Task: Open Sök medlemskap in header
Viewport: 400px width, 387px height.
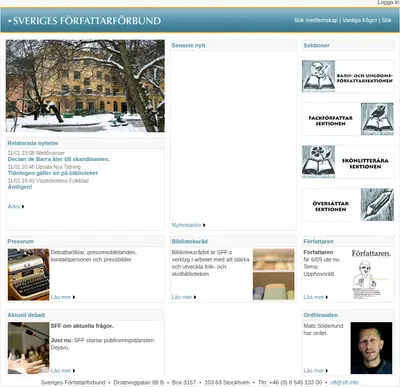Action: (316, 20)
